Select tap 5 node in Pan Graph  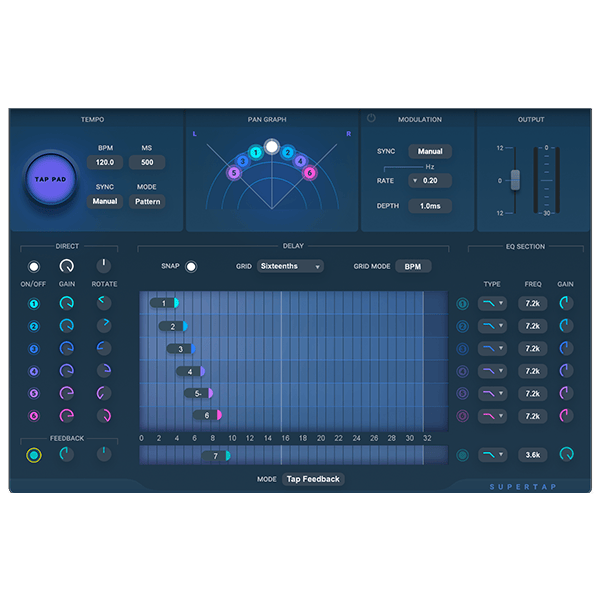coord(234,173)
